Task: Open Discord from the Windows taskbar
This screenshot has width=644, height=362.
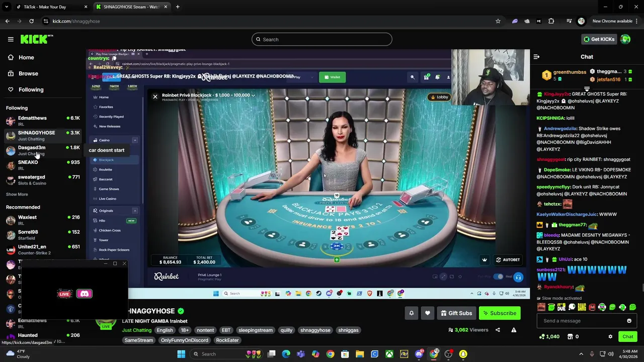Action: [x=419, y=354]
